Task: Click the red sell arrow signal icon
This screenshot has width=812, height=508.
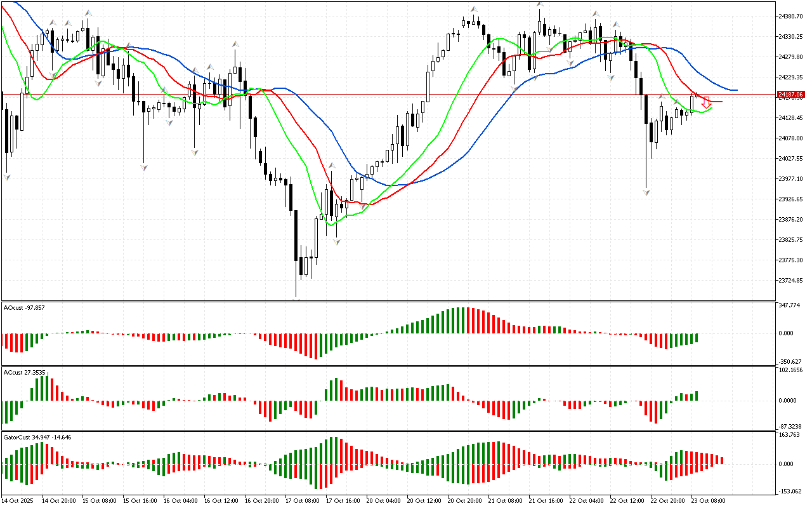Action: tap(705, 102)
